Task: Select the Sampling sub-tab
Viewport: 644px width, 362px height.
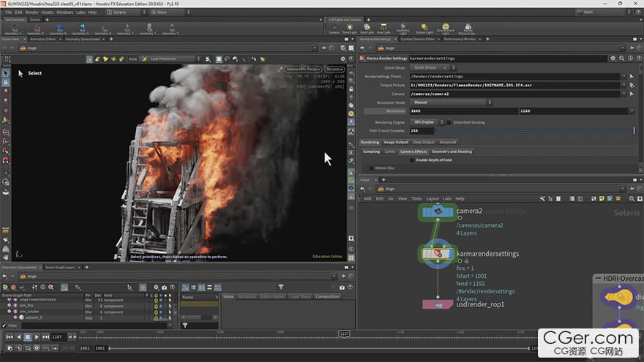Action: pos(371,152)
